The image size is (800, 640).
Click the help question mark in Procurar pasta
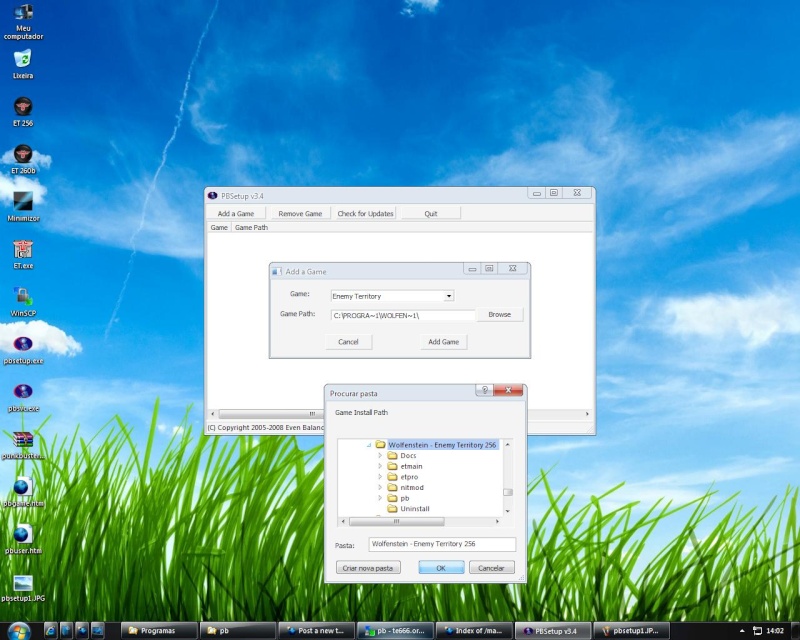click(x=485, y=390)
